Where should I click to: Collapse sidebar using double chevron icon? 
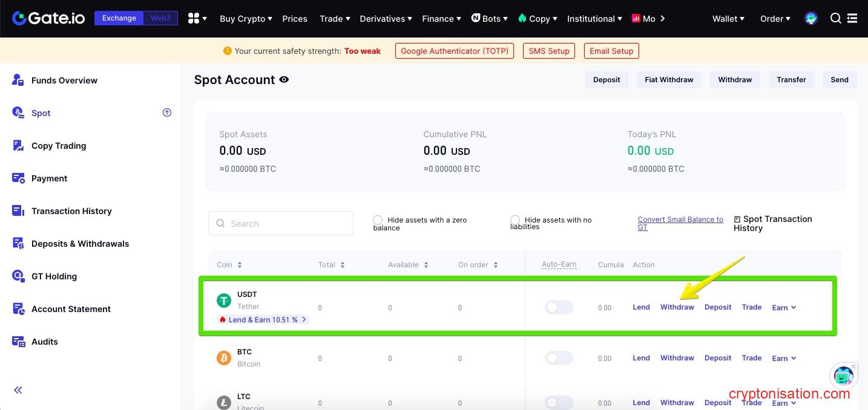click(x=18, y=390)
